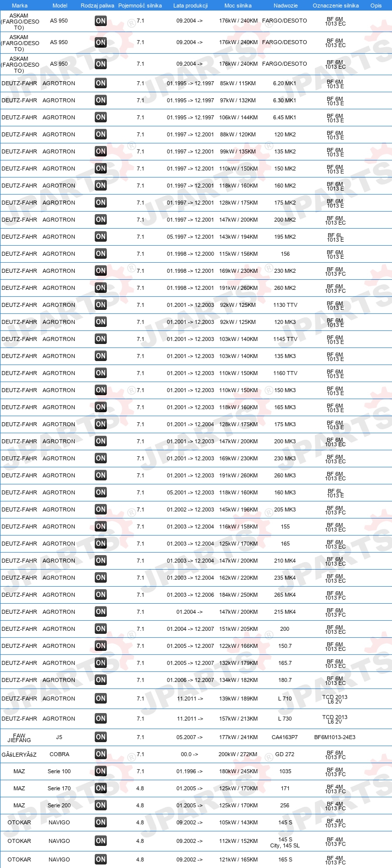392x868 pixels.
Task: Click the ON fuel icon for 210 MK4
Action: coord(101,561)
